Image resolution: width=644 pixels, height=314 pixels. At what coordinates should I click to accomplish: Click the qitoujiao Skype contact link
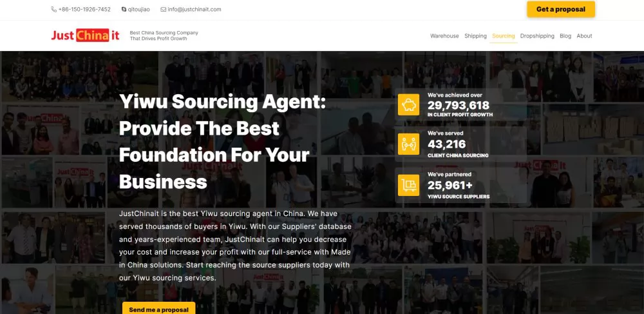point(139,9)
